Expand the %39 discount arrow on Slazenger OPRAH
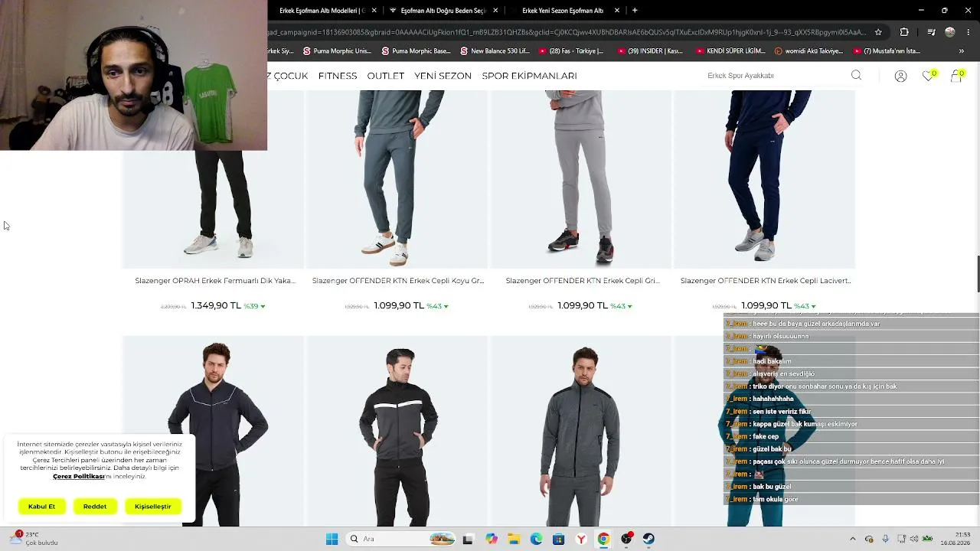Screen dimensions: 980x551 click(263, 306)
